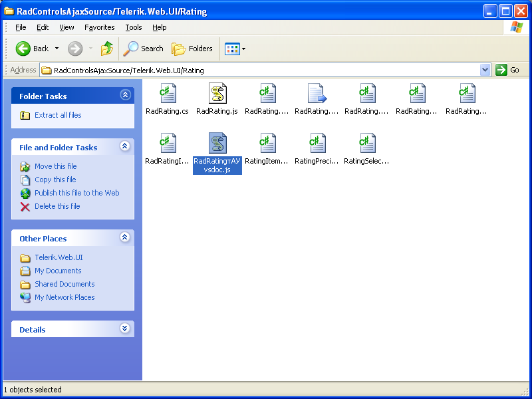
Task: Open the Help menu
Action: point(159,27)
